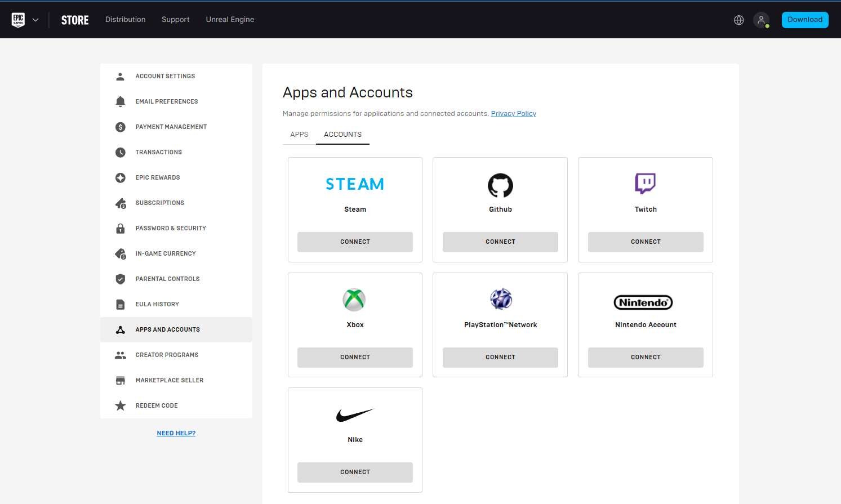The height and width of the screenshot is (504, 841).
Task: Click the PlayStation Network logo
Action: 500,299
